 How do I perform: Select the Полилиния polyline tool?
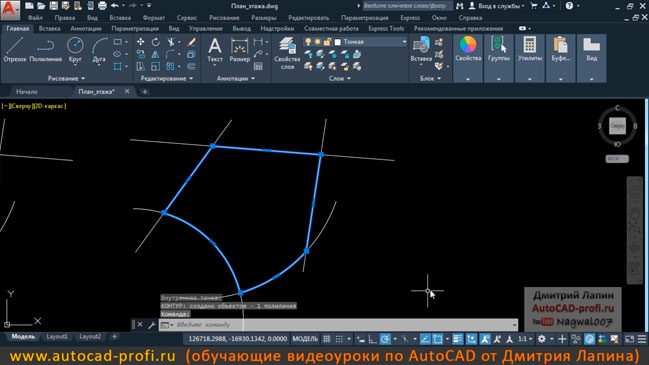pyautogui.click(x=46, y=50)
